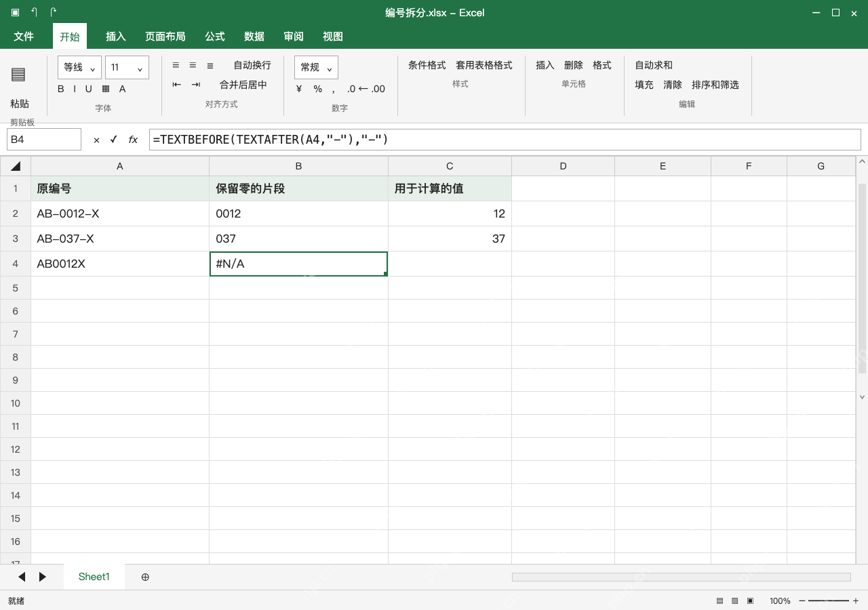Open the font size 11 dropdown
Viewport: 868px width, 610px height.
(127, 68)
